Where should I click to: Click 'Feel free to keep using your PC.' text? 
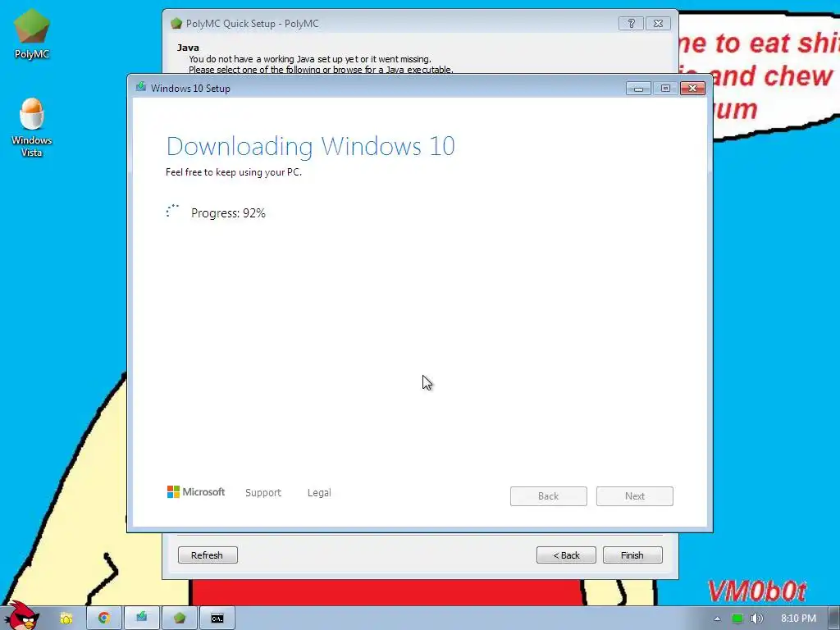pyautogui.click(x=234, y=172)
